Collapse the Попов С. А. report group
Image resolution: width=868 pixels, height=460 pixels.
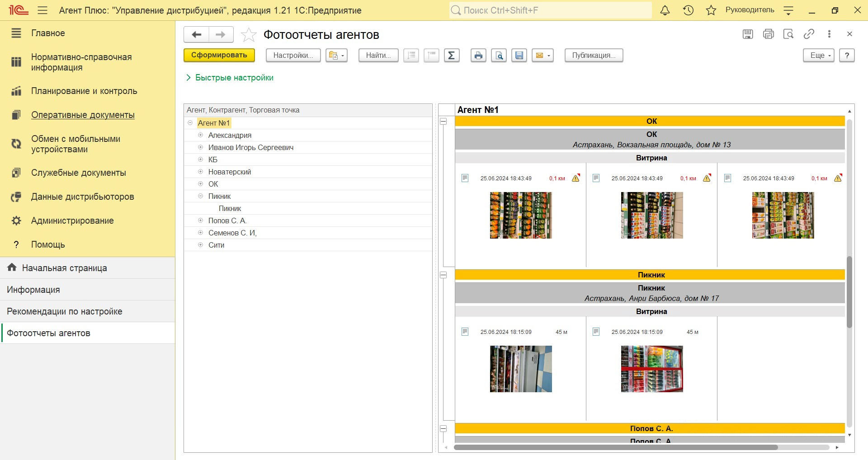(443, 428)
